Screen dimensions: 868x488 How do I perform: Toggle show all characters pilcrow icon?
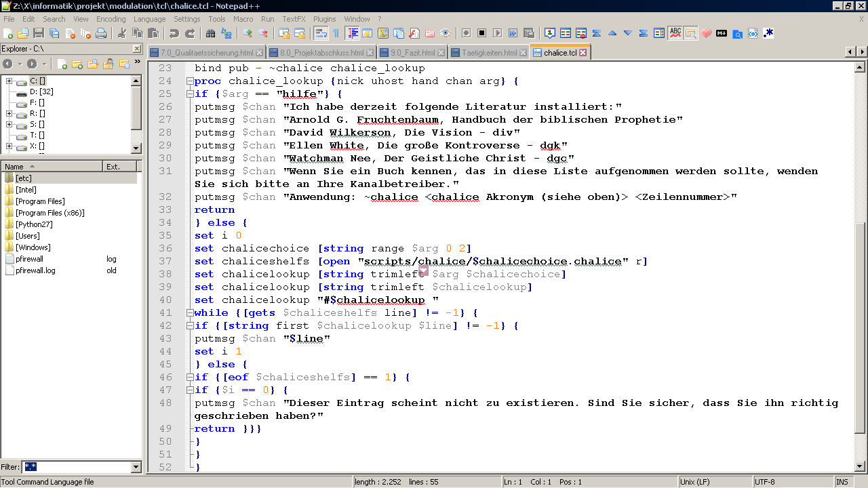click(336, 33)
